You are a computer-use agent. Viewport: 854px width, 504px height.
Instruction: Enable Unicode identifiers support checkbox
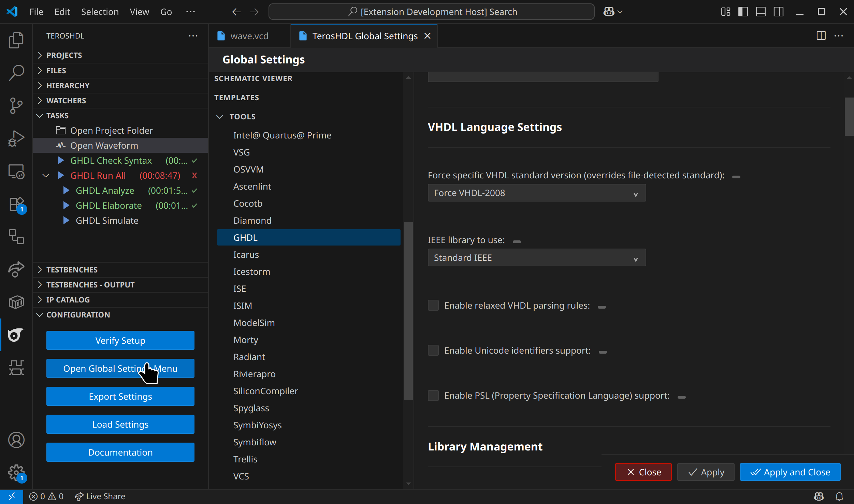(x=433, y=350)
